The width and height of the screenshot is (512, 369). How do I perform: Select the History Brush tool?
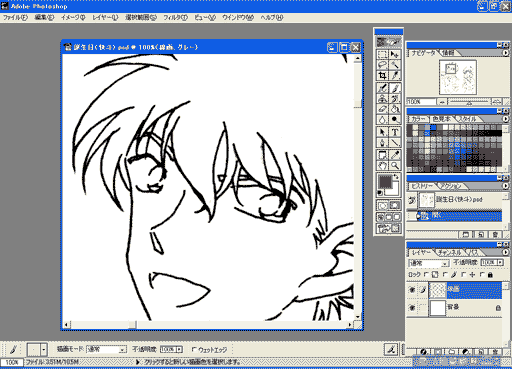coord(395,98)
